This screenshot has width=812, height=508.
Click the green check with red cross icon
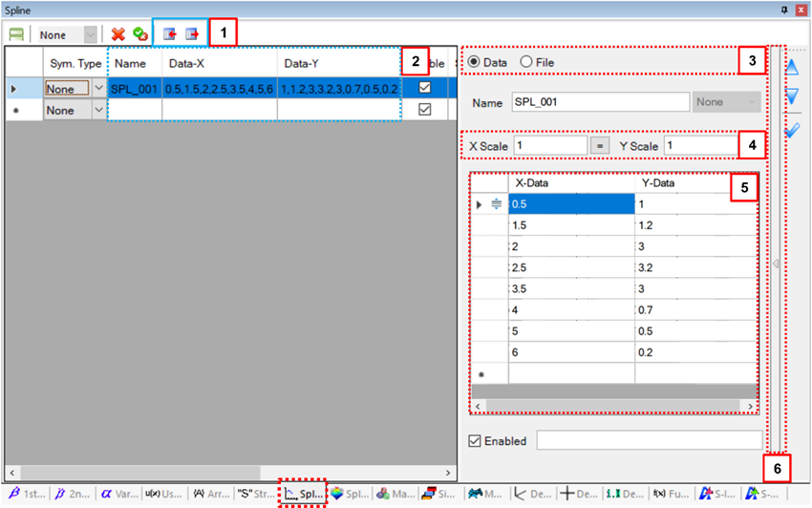tap(140, 34)
